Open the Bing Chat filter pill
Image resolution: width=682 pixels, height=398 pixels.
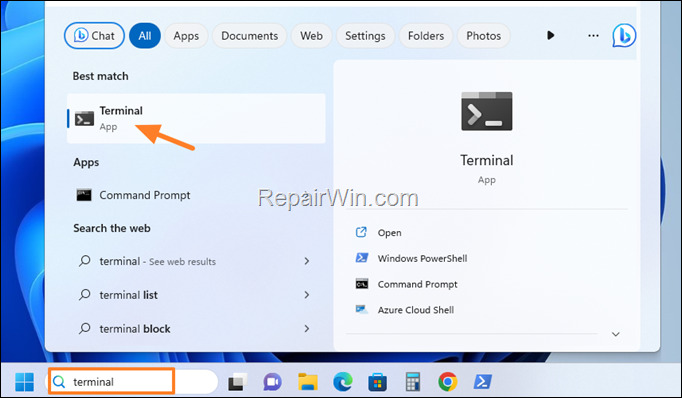coord(94,36)
